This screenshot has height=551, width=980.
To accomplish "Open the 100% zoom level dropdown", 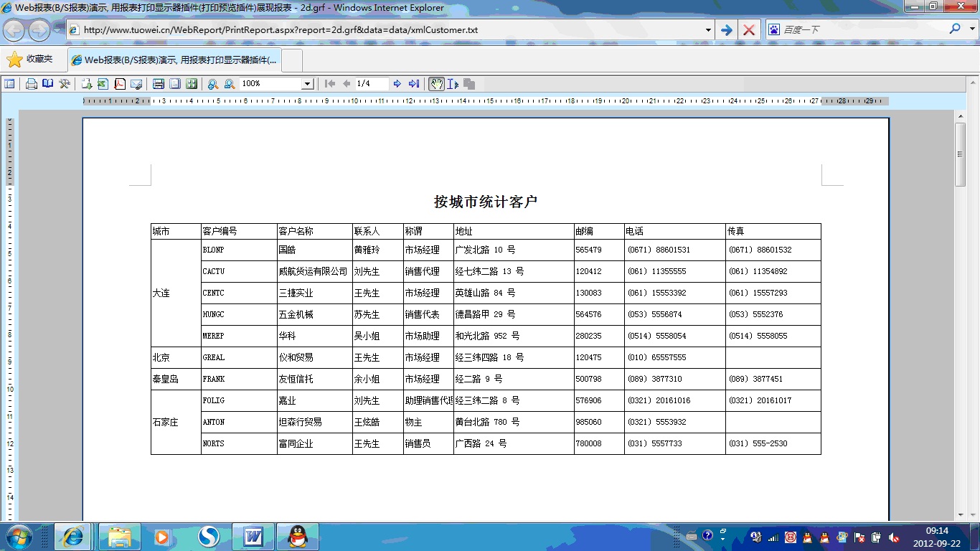I will 307,84.
